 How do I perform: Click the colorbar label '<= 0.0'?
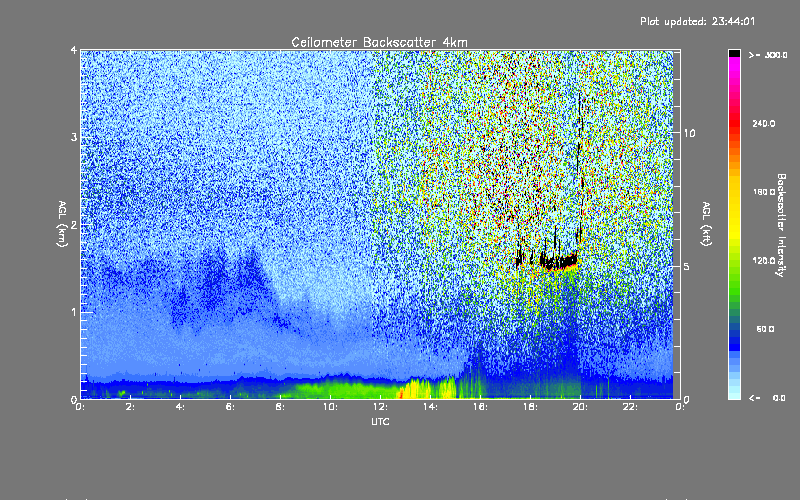[x=768, y=398]
